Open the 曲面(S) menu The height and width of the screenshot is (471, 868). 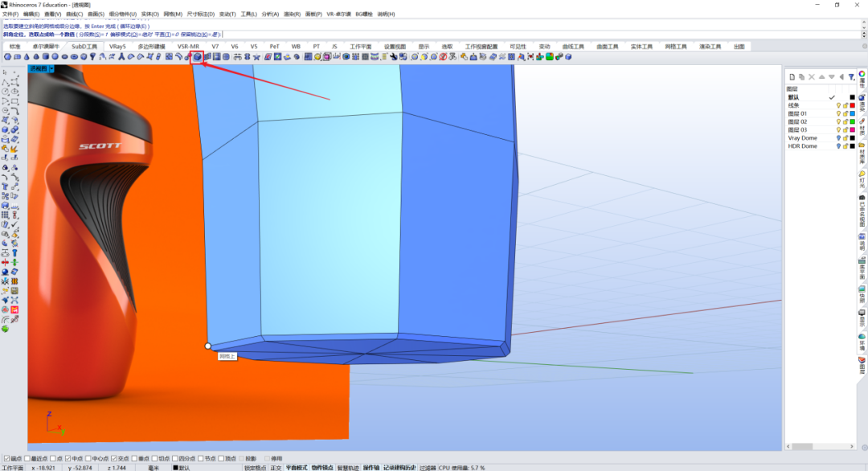(96, 14)
